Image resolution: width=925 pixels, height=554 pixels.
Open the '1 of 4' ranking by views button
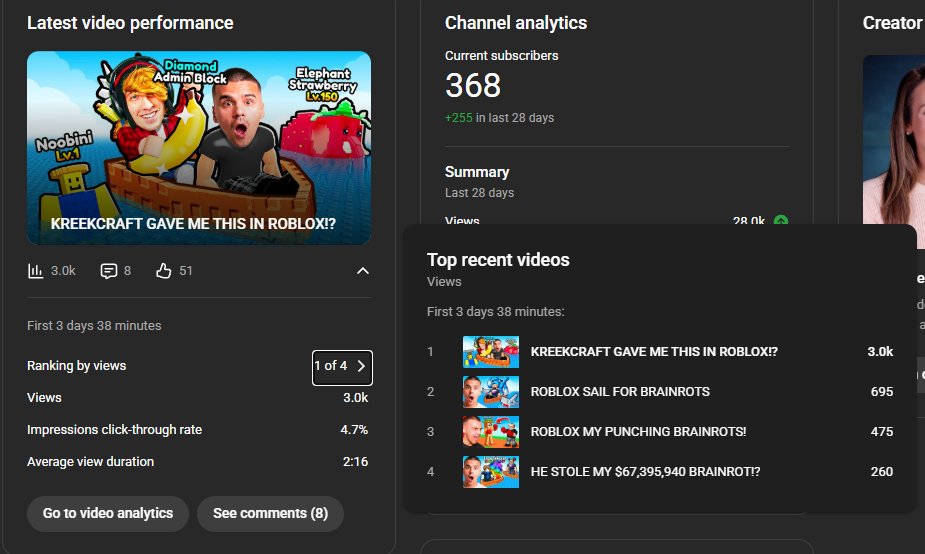(342, 368)
